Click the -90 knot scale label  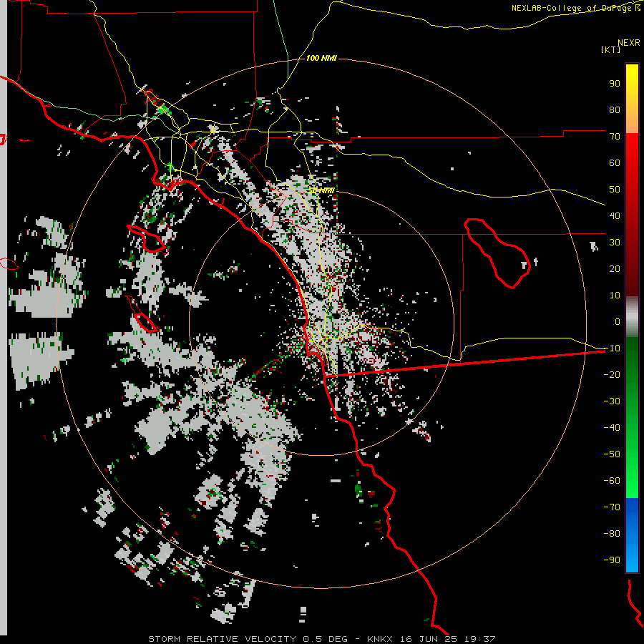pyautogui.click(x=612, y=560)
